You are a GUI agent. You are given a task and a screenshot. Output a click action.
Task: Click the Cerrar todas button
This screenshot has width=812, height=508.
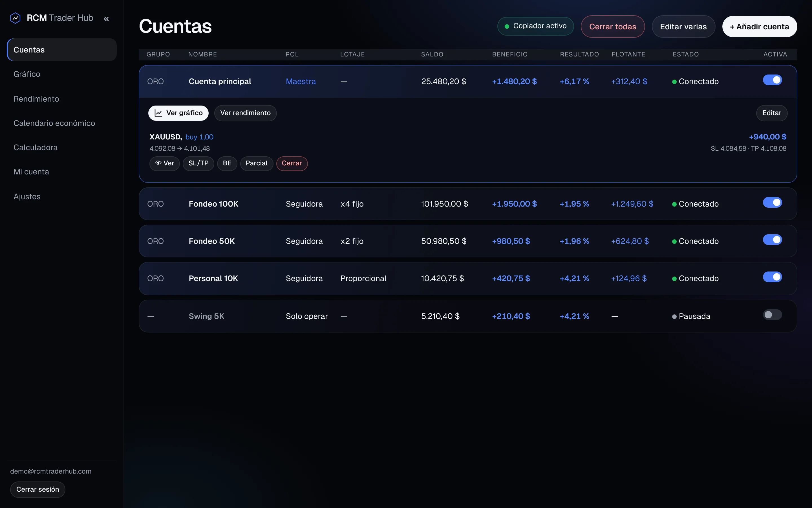613,27
